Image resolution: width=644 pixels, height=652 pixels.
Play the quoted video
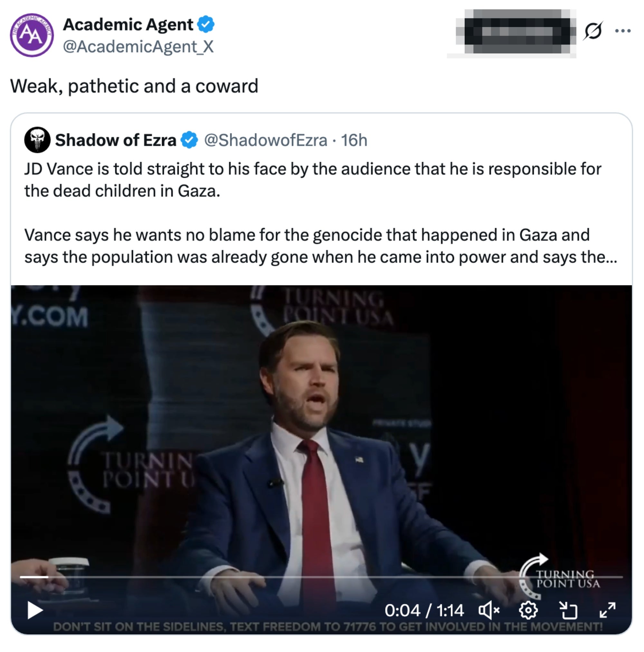(35, 610)
